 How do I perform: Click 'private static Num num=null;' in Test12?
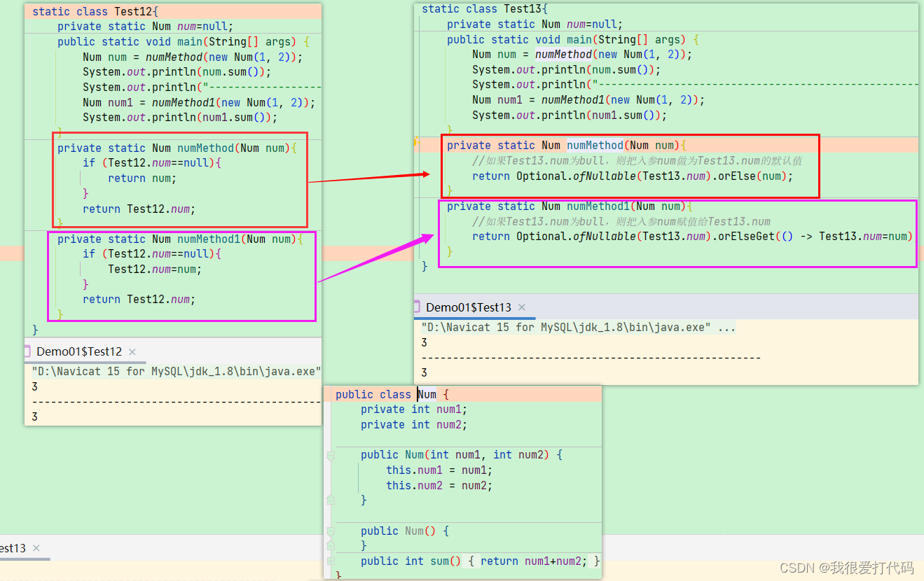(145, 27)
